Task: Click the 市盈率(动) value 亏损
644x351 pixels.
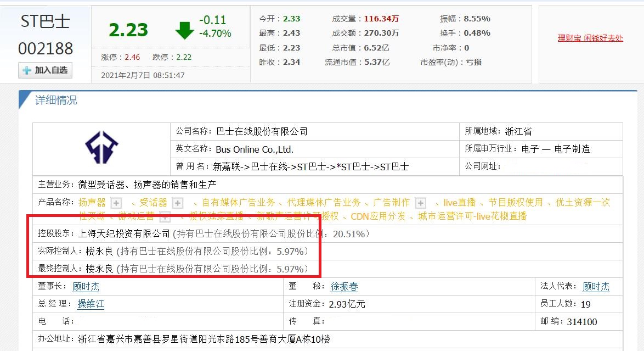Action: click(x=473, y=63)
